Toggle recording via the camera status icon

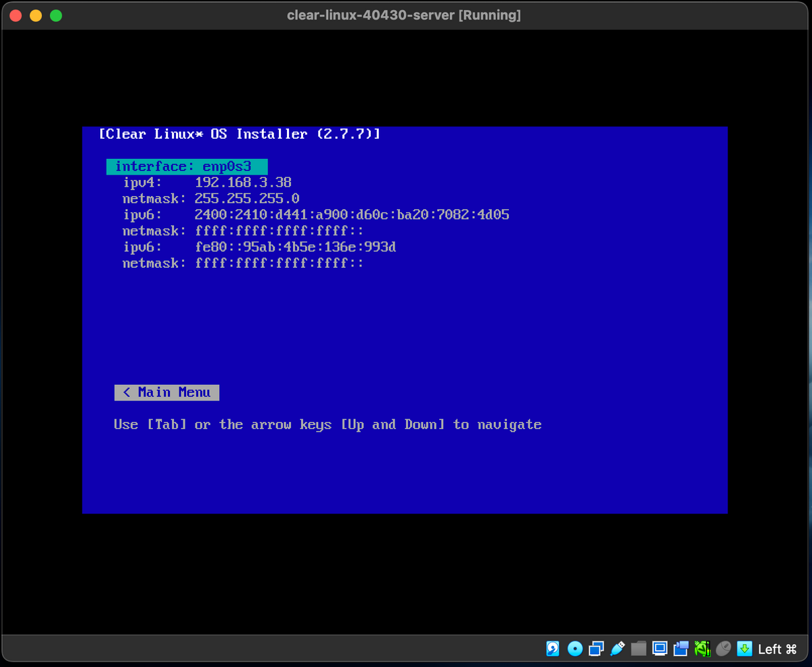(681, 648)
